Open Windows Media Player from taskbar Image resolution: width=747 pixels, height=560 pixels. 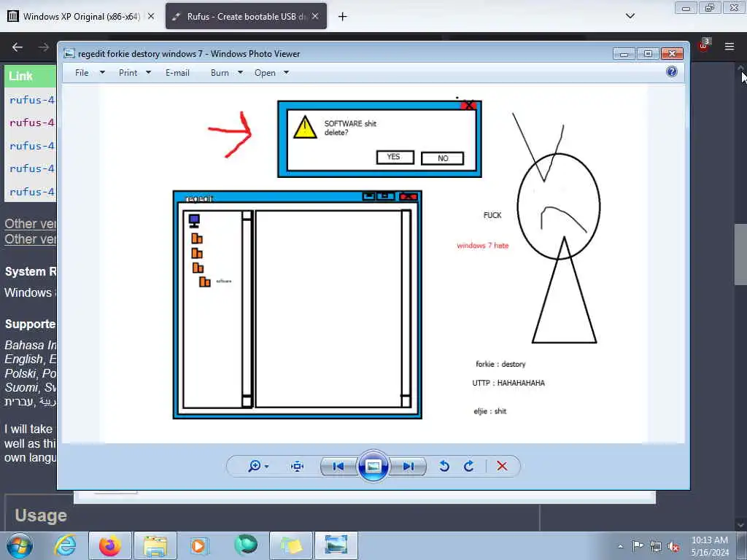pyautogui.click(x=199, y=545)
